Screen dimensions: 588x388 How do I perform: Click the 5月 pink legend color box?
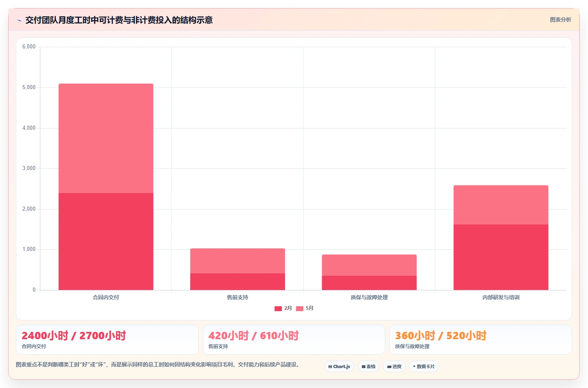[x=300, y=309]
